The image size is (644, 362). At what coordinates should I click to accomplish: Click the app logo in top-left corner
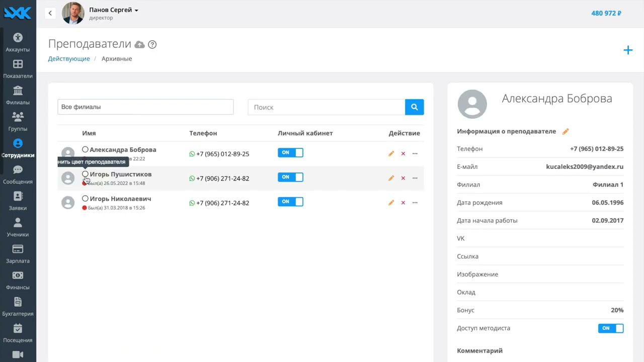coord(18,13)
